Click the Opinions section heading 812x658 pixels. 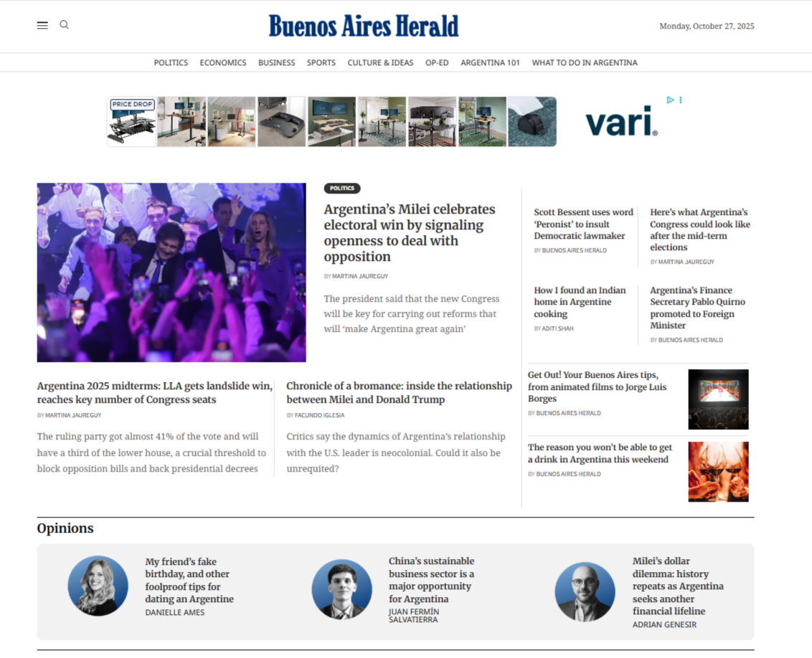pos(65,528)
